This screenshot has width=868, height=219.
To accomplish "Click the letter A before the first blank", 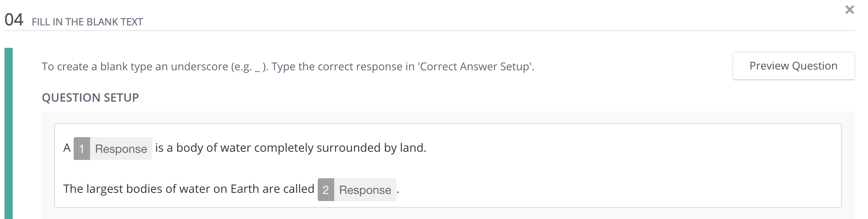I will click(x=67, y=148).
